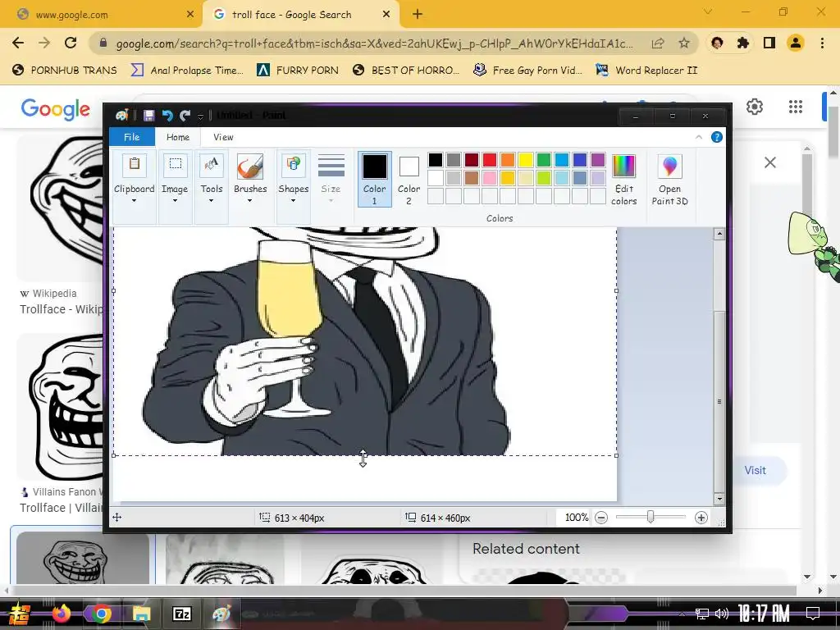
Task: Click the Visit button
Action: tap(756, 470)
